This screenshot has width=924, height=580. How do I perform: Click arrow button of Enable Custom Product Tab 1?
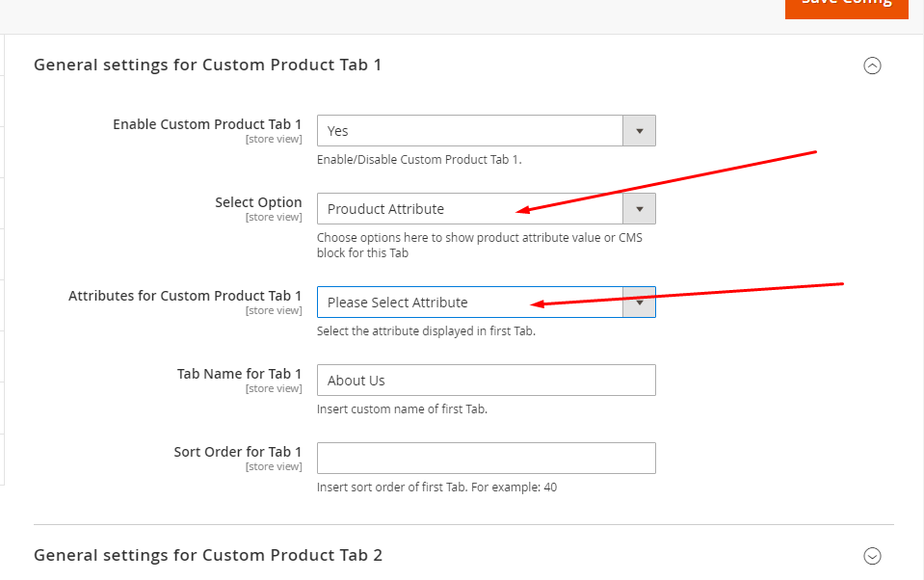639,131
